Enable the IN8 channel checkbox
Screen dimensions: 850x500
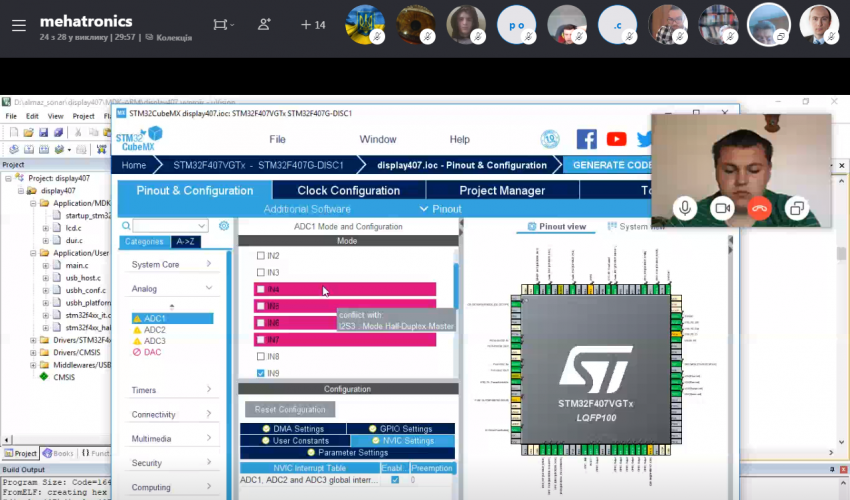pos(261,357)
